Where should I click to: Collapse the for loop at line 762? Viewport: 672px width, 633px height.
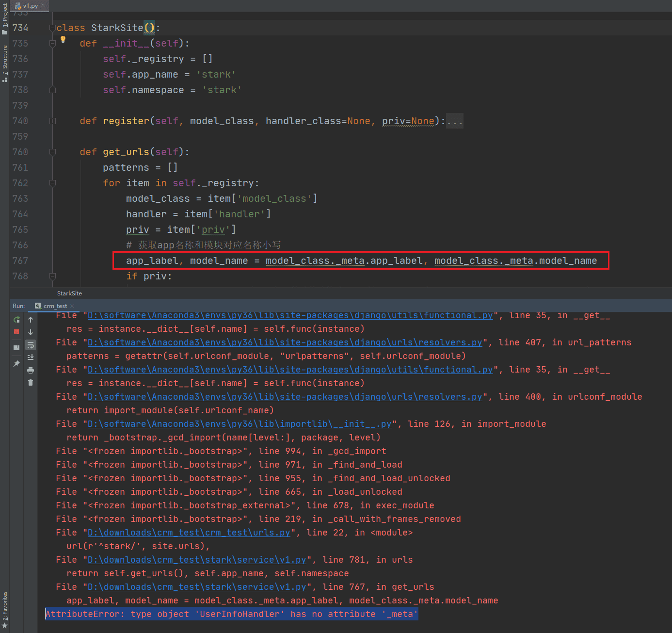coord(52,183)
